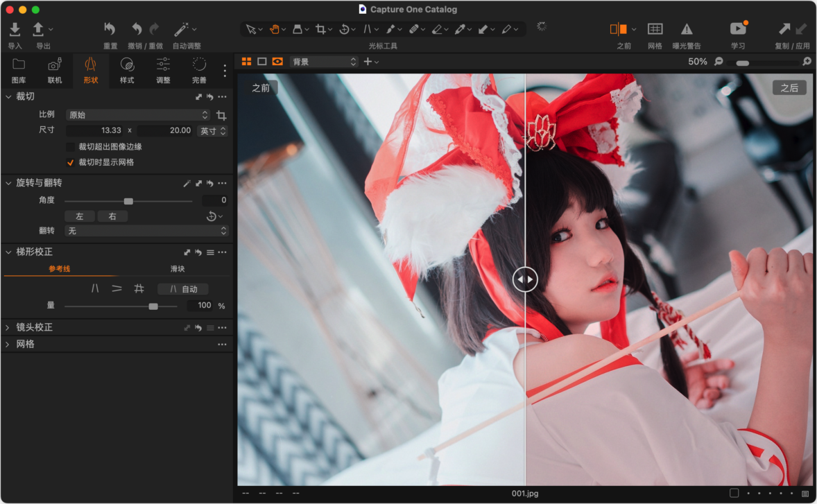Click the Export (导出) icon

(38, 30)
